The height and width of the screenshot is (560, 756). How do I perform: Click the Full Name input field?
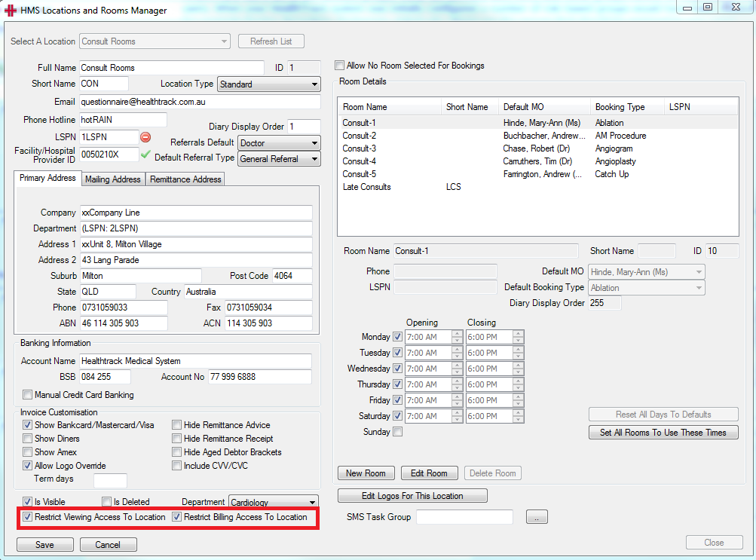[x=172, y=68]
